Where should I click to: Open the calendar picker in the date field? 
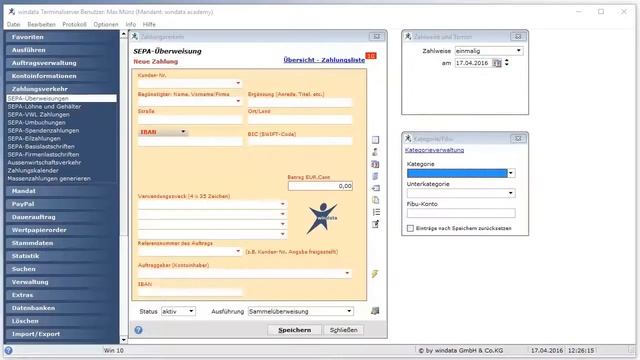(497, 63)
